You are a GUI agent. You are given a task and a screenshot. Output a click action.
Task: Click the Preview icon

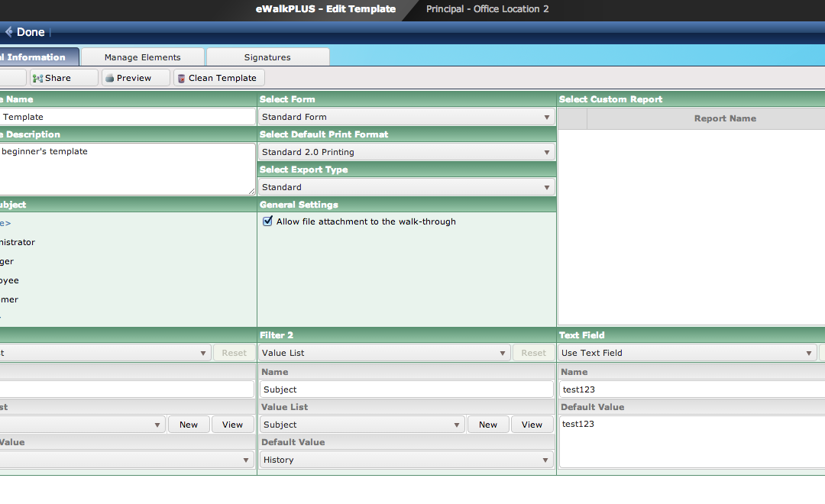109,79
